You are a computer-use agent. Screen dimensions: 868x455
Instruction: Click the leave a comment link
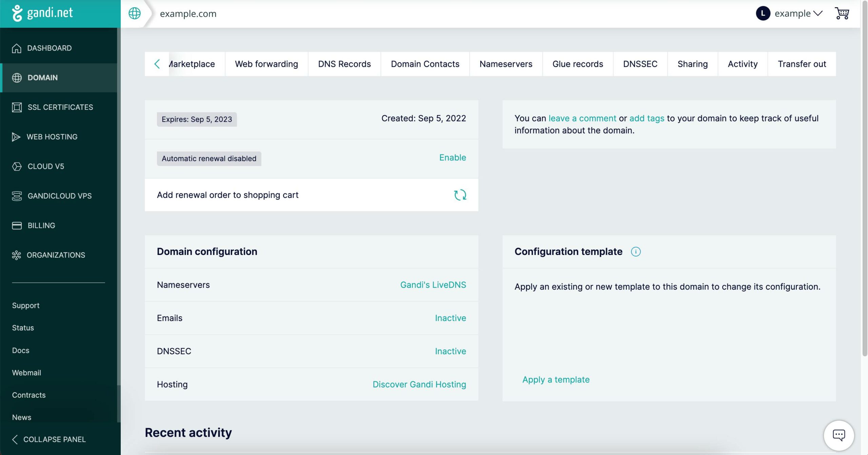coord(582,118)
